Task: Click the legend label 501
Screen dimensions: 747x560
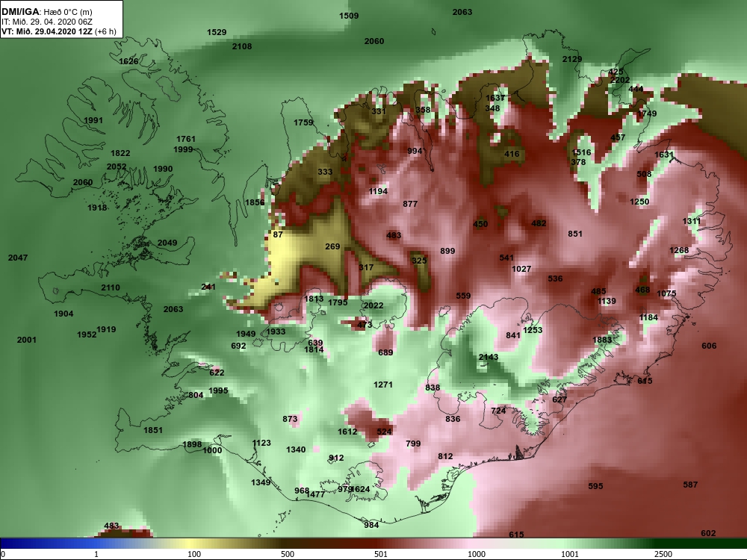Action: coord(381,554)
